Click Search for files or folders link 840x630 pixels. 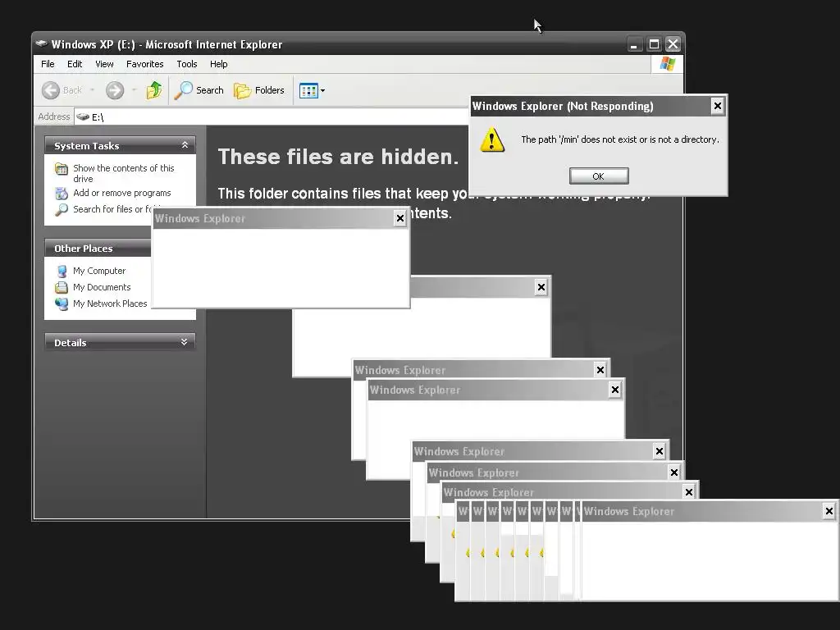point(112,209)
